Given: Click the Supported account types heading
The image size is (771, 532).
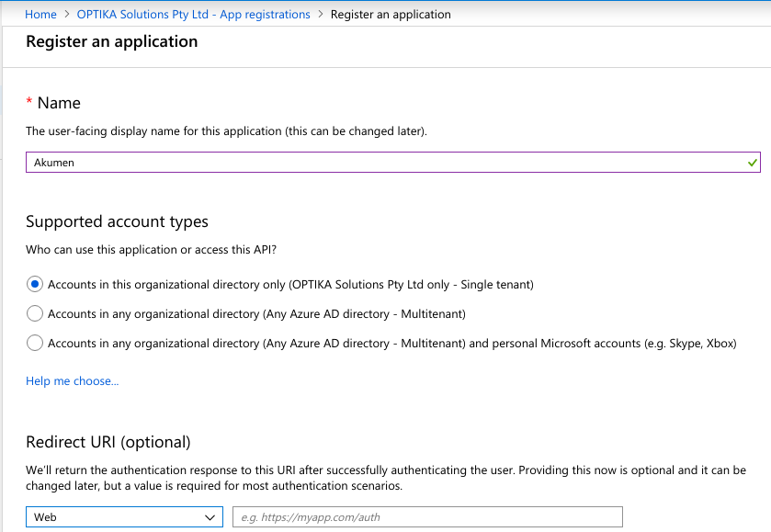Looking at the screenshot, I should coord(117,221).
